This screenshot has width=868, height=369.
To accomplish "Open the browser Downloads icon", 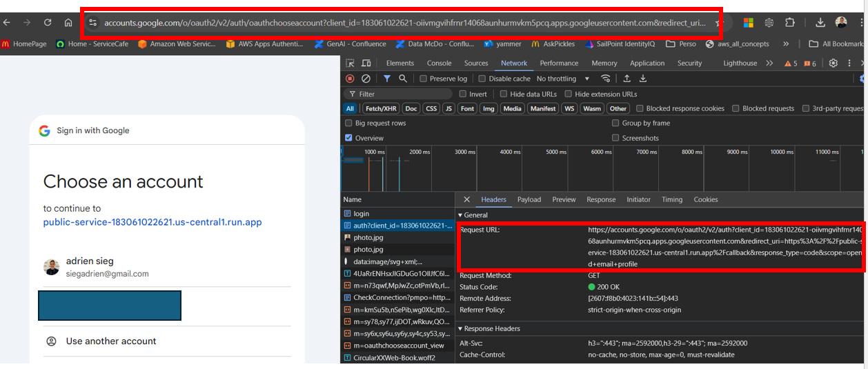I will coord(820,23).
